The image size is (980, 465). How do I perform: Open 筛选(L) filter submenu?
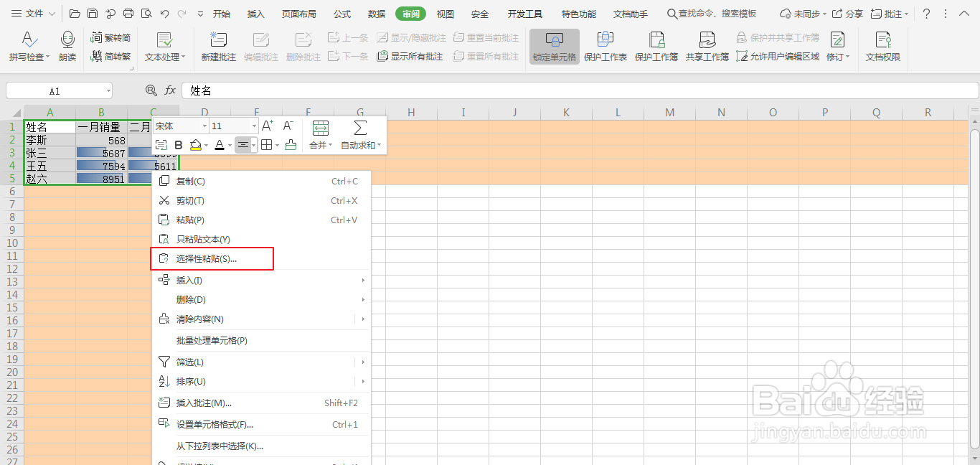262,362
